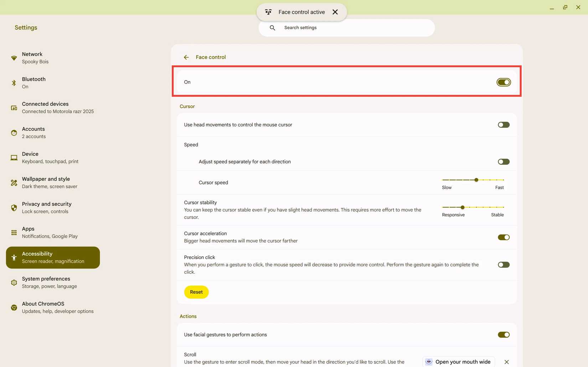Open Connected devices via its icon
Screen dimensions: 588x367
14,108
